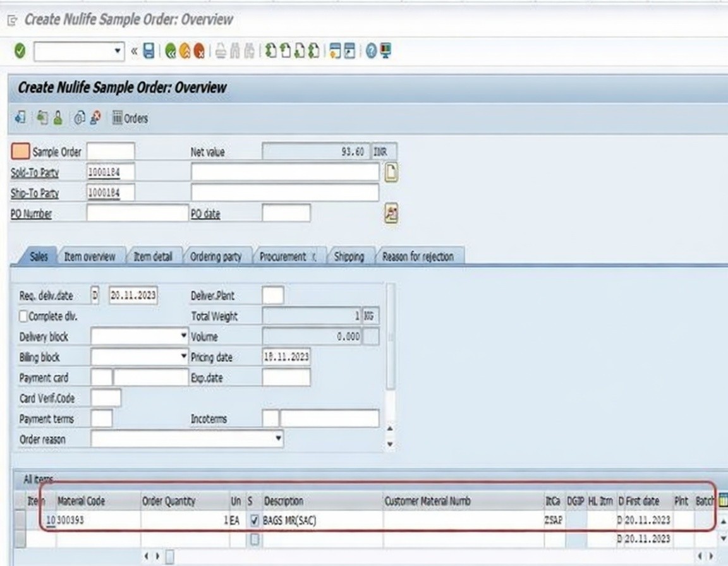Viewport: 728px width, 566px height.
Task: Open the Shipping tab
Action: [x=349, y=256]
